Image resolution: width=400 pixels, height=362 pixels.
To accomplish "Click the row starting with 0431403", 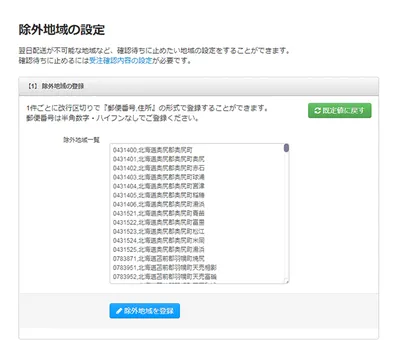I will tap(159, 177).
